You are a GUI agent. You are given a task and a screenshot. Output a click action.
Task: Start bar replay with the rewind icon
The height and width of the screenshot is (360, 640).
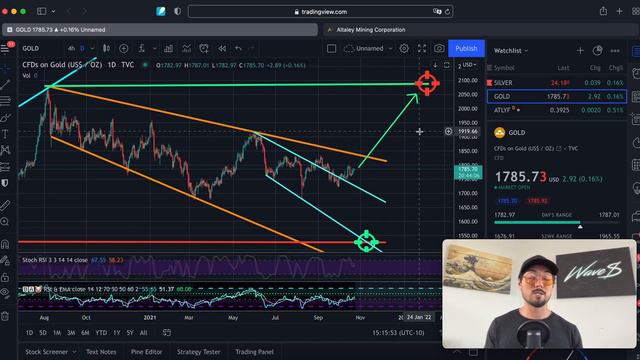click(x=222, y=49)
